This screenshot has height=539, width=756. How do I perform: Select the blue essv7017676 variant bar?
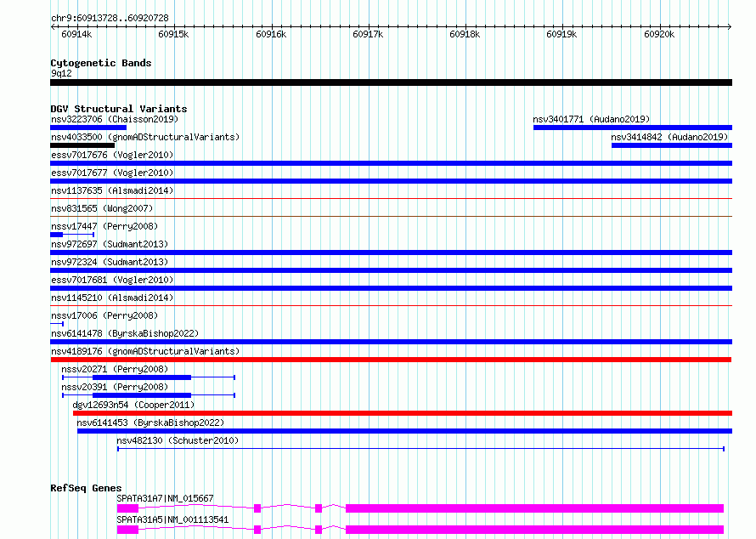[391, 163]
